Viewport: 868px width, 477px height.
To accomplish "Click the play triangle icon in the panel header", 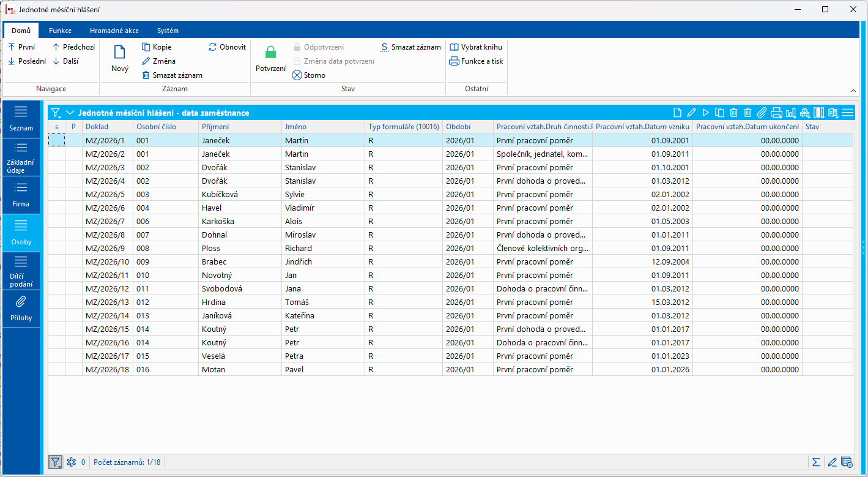I will (x=705, y=113).
